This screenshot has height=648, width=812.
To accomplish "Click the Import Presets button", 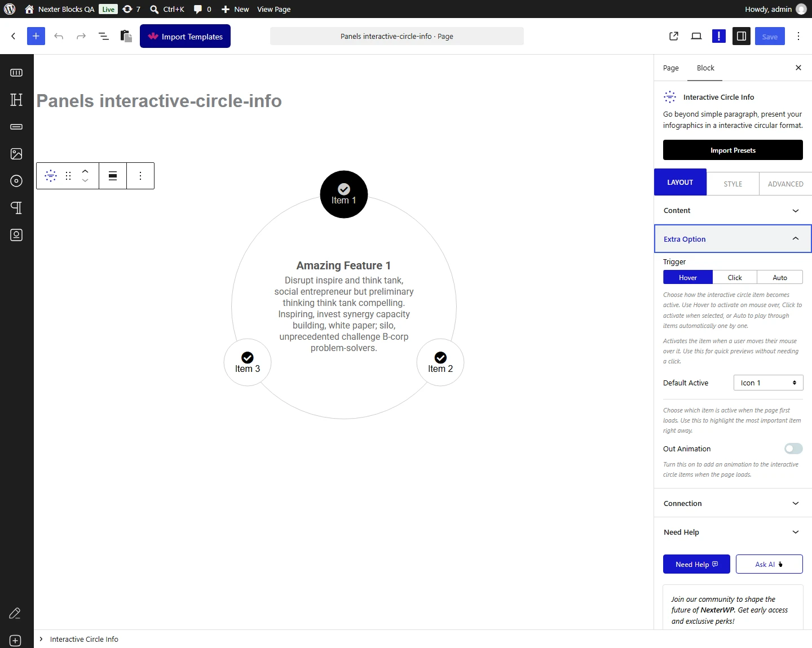I will tap(733, 150).
